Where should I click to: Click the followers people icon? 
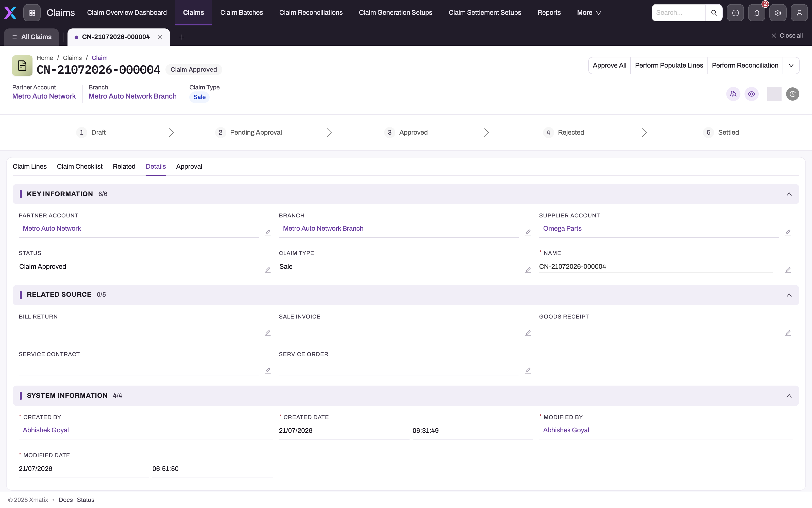[x=733, y=94]
